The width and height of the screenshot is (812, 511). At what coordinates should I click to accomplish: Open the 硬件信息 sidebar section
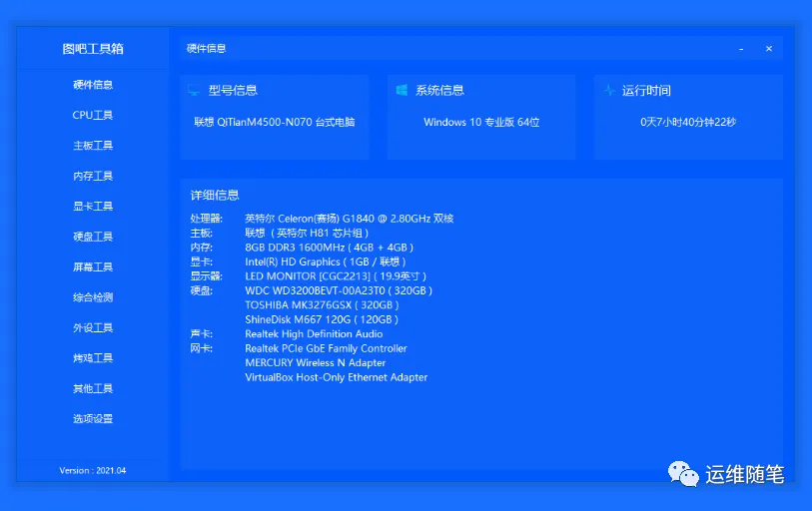pos(93,85)
